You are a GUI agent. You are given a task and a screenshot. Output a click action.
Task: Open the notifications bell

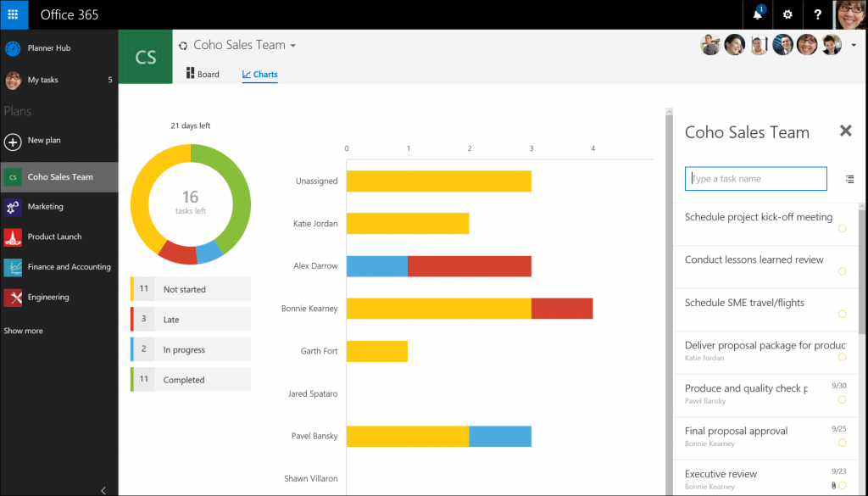tap(757, 15)
